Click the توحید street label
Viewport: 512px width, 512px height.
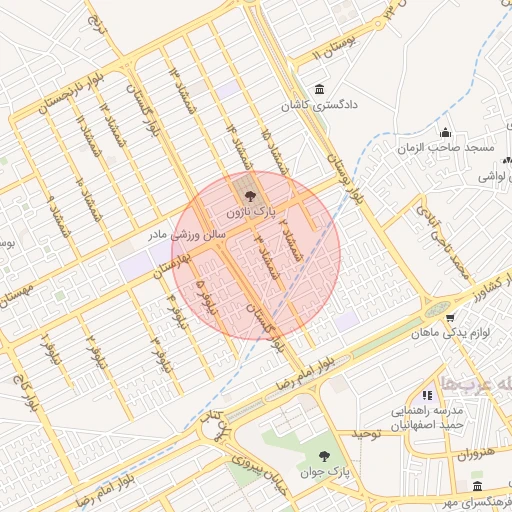pyautogui.click(x=366, y=434)
